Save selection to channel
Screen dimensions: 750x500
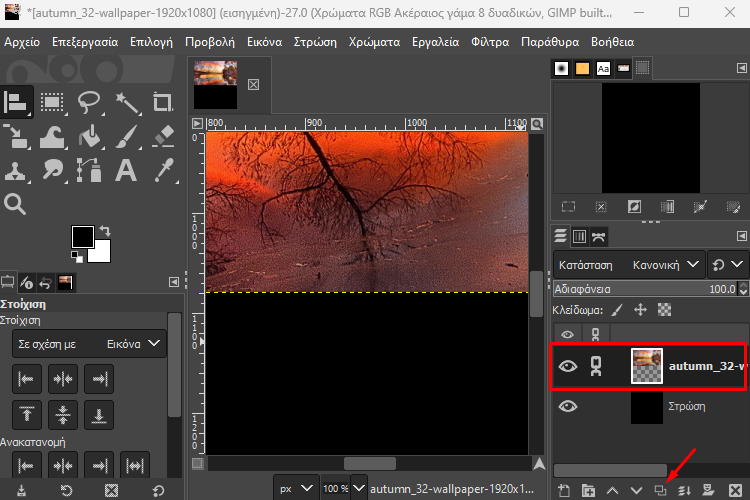point(667,207)
